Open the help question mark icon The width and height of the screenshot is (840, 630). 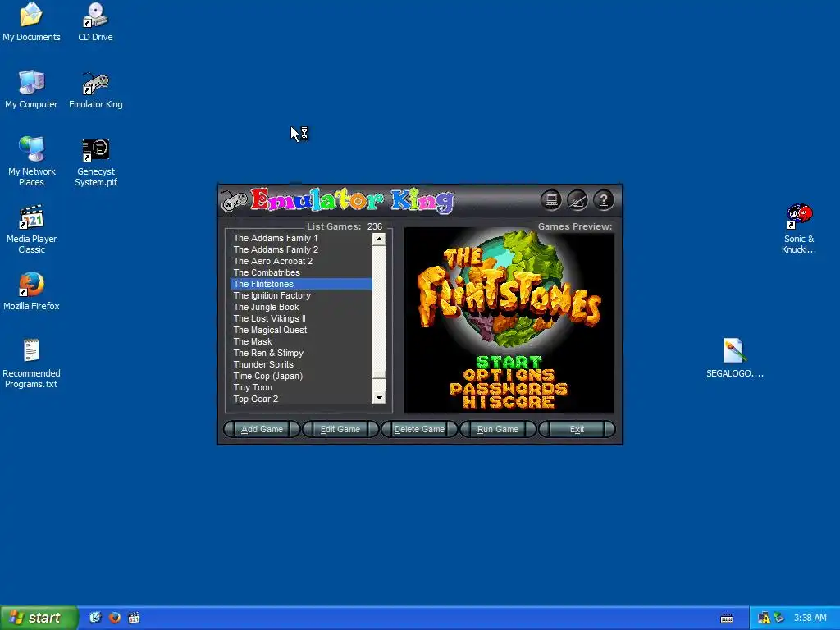pos(603,200)
